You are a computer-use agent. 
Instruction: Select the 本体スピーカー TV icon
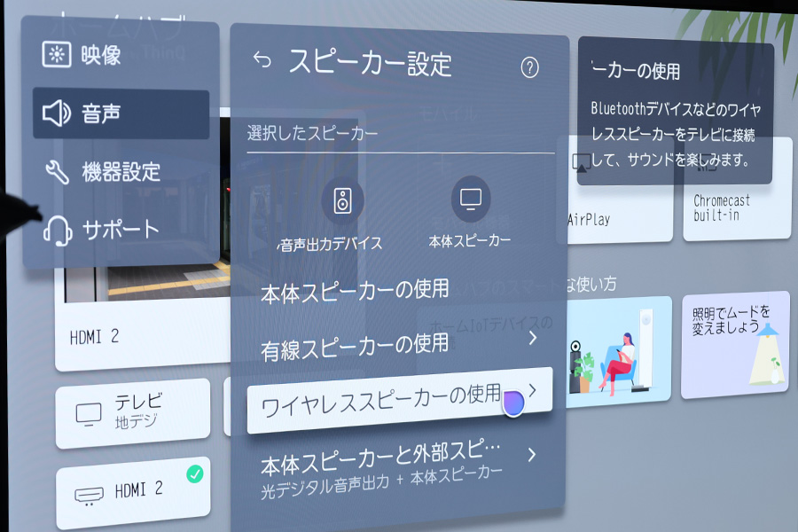point(471,199)
